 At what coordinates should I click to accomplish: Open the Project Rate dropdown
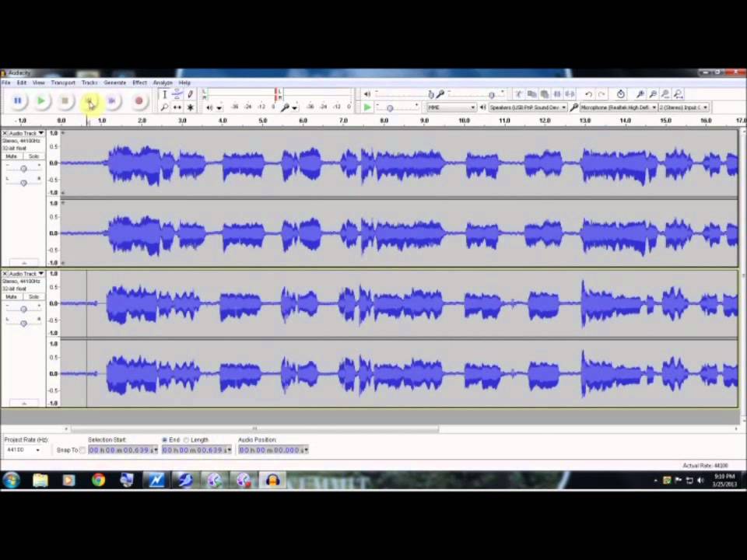coord(23,450)
